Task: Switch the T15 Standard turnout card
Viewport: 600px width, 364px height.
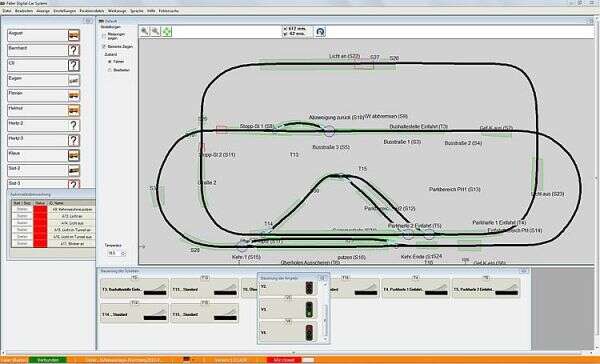Action: pos(205,313)
